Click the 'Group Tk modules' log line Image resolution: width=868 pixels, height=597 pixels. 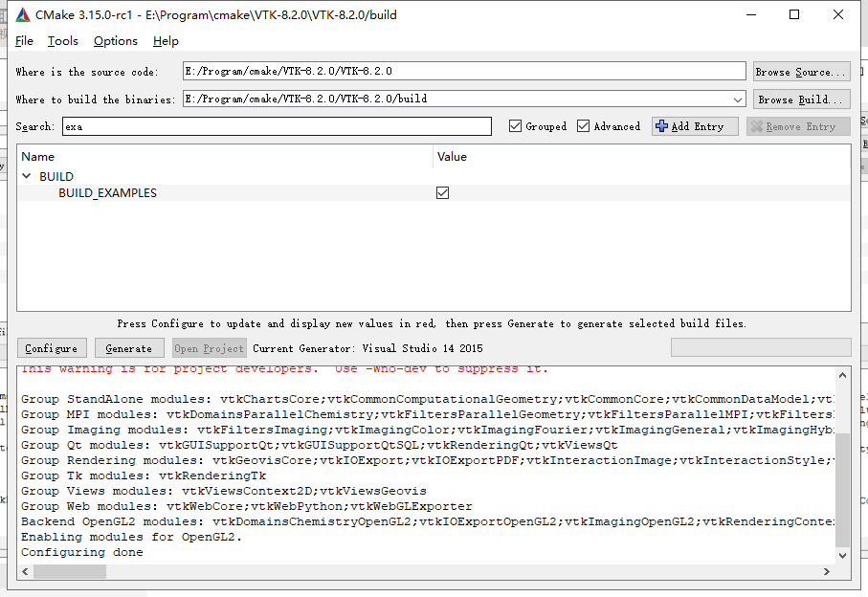tap(144, 475)
